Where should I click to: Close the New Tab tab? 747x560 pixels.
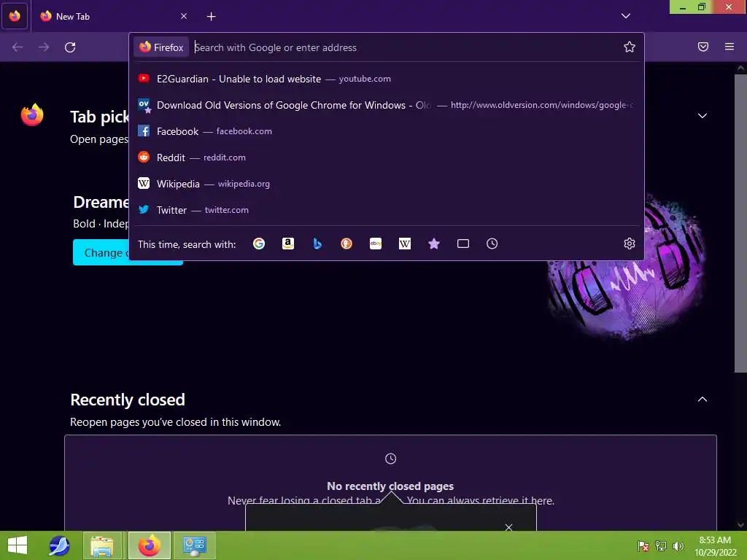tap(184, 16)
